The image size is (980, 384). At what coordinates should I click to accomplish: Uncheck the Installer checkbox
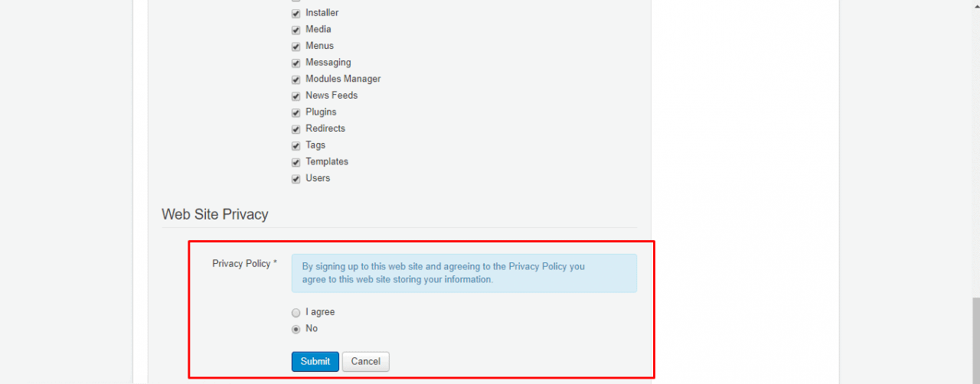point(296,14)
